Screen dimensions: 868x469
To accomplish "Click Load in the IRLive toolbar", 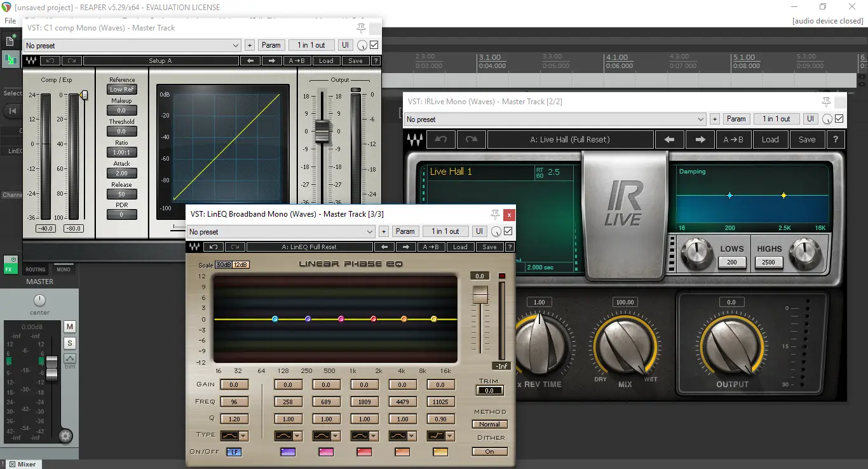I will pos(770,140).
